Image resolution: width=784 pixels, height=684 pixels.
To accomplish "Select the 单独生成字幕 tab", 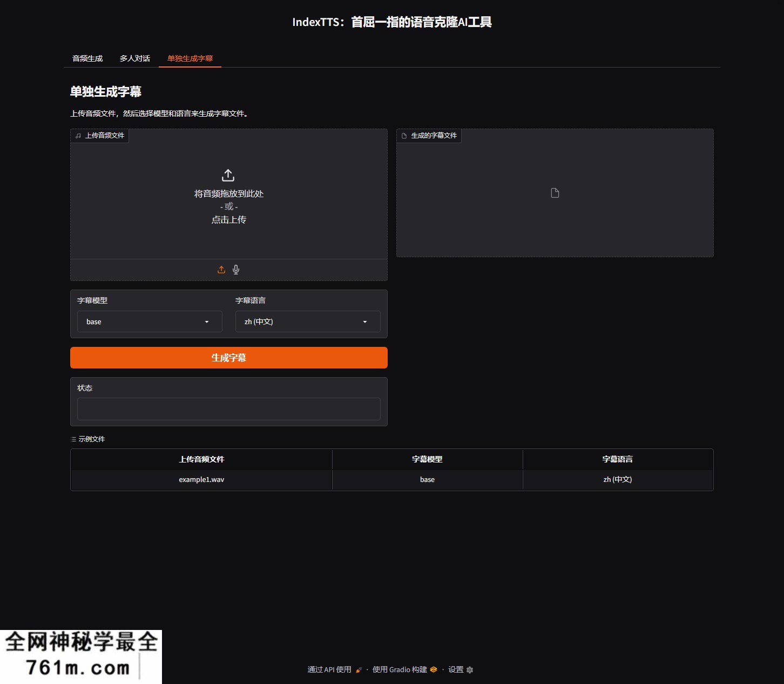I will click(x=190, y=58).
